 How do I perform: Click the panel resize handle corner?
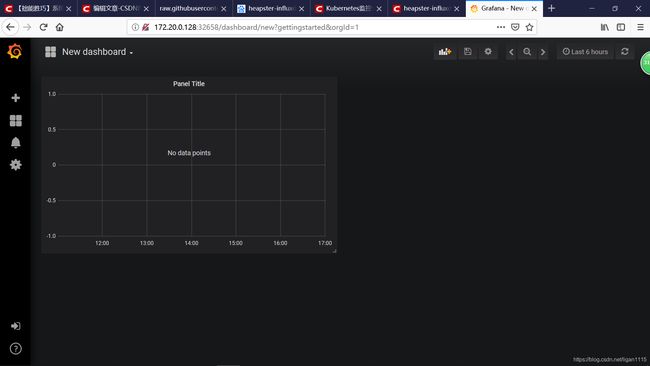[334, 250]
